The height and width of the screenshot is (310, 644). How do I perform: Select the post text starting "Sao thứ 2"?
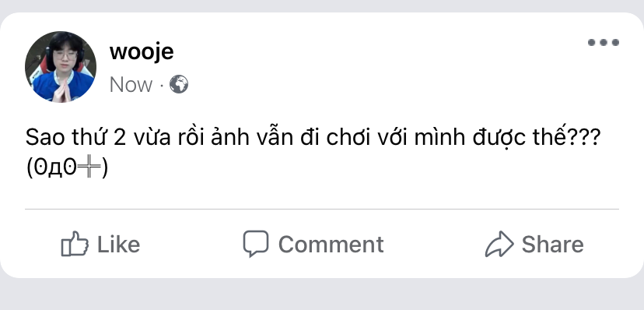tap(313, 138)
